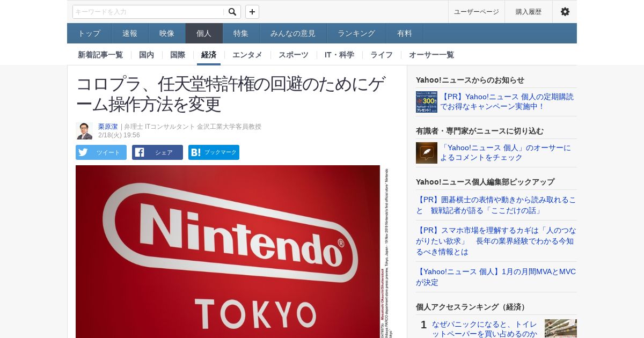Click the ブックマーク button

click(x=214, y=152)
